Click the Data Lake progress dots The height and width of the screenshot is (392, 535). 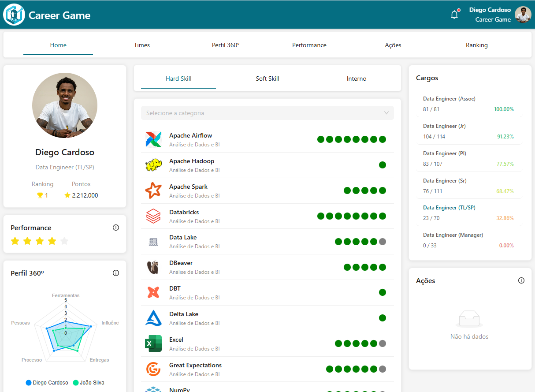pyautogui.click(x=360, y=241)
